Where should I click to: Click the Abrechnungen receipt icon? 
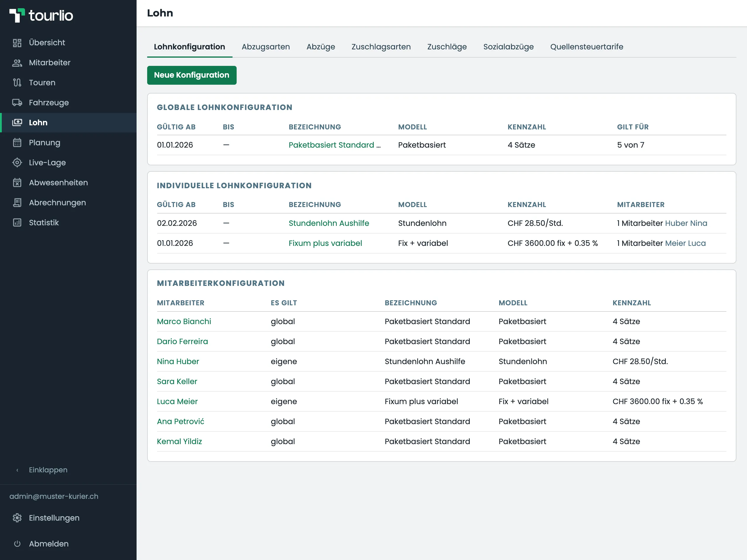[17, 203]
